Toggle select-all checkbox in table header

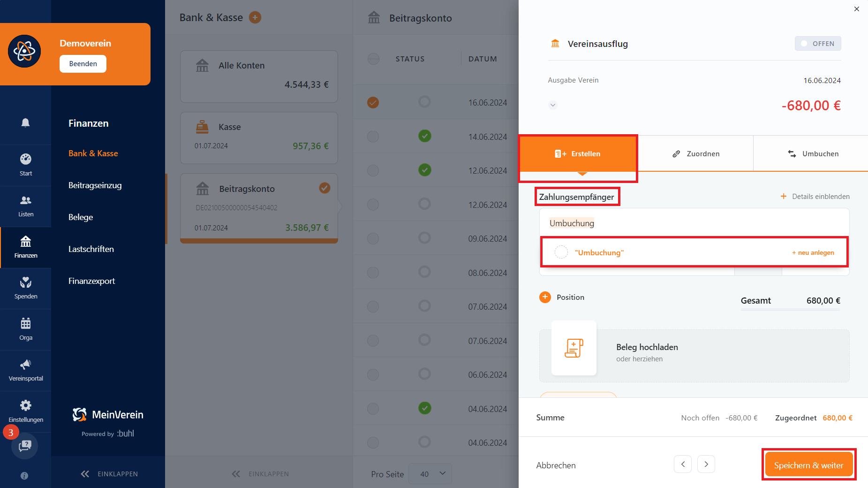point(373,59)
